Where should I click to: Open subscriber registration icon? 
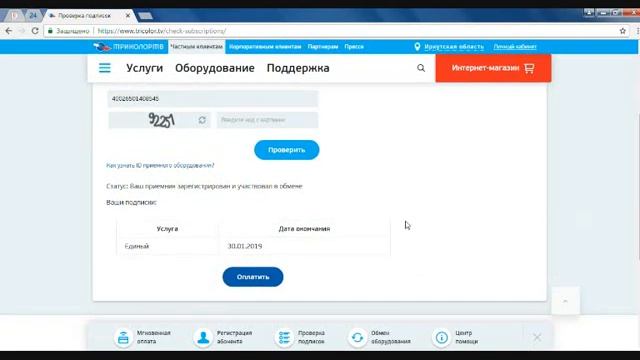[203, 337]
